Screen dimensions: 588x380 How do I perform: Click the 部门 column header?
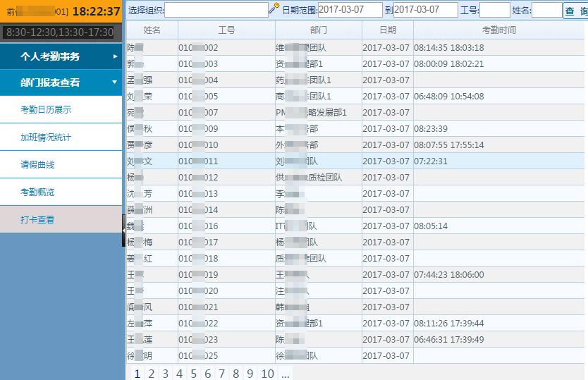(319, 30)
